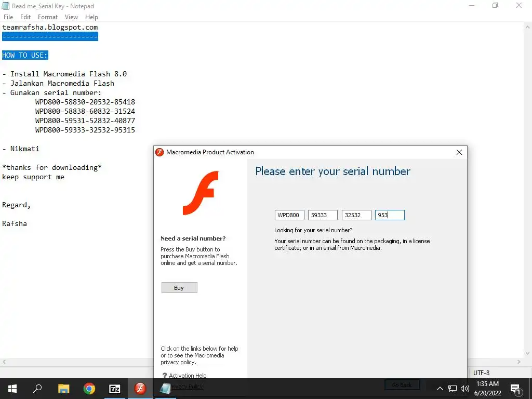Click the 'Install Macromedia Flash 8.0' line
This screenshot has height=399, width=532.
64,74
